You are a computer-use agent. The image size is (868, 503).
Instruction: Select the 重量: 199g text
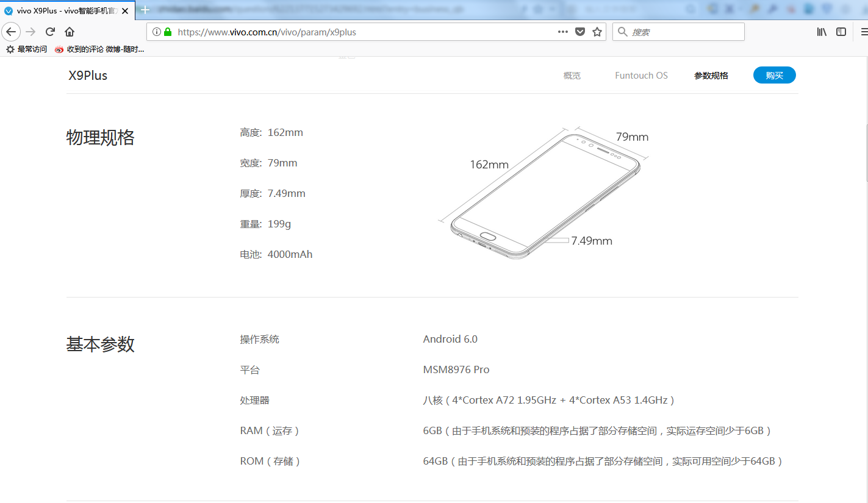(265, 224)
